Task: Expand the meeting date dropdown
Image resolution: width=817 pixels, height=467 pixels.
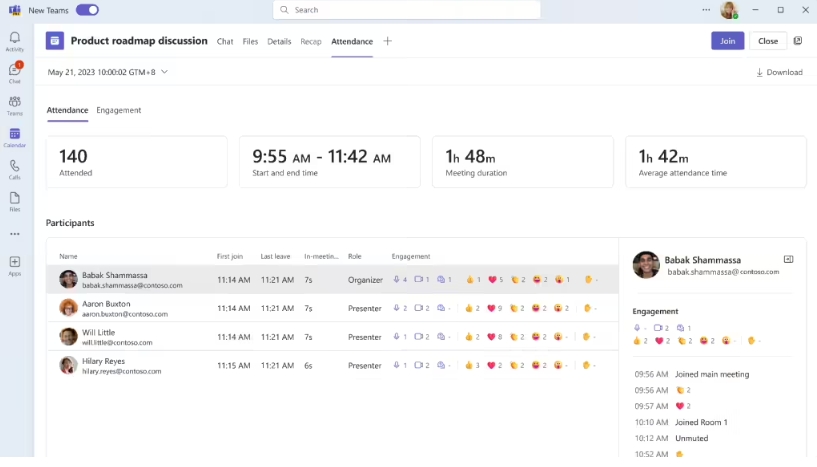Action: pos(164,72)
